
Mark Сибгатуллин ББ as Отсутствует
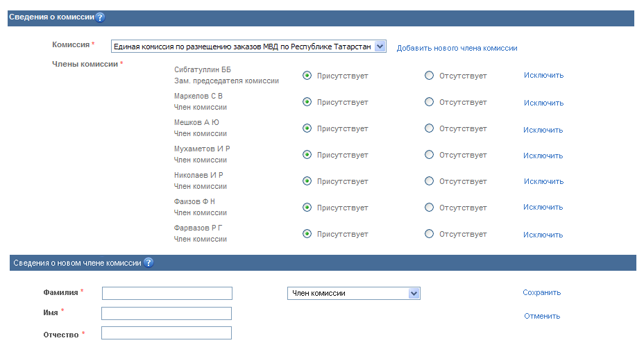tap(429, 76)
